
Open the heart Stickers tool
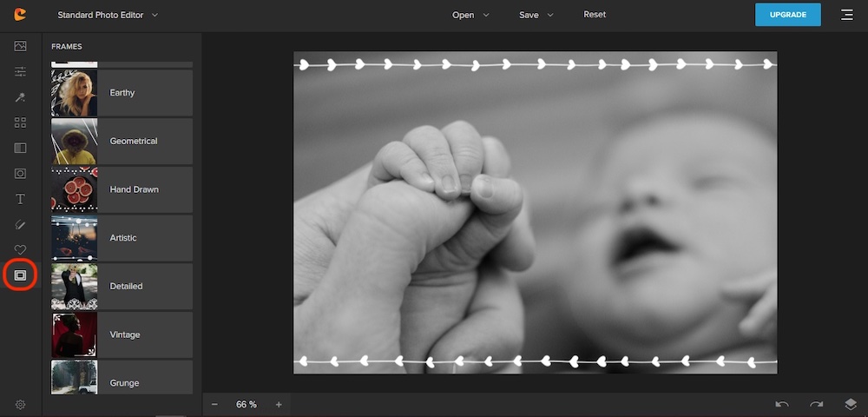(20, 250)
